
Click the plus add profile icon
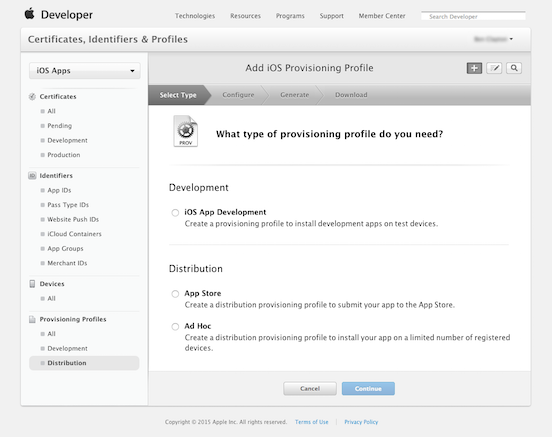(x=474, y=68)
